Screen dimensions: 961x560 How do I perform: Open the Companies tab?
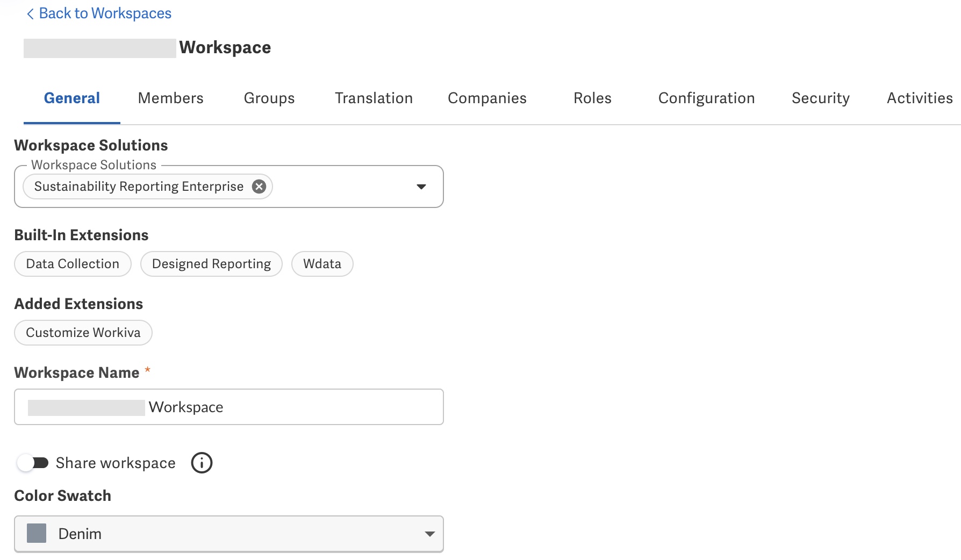click(487, 98)
